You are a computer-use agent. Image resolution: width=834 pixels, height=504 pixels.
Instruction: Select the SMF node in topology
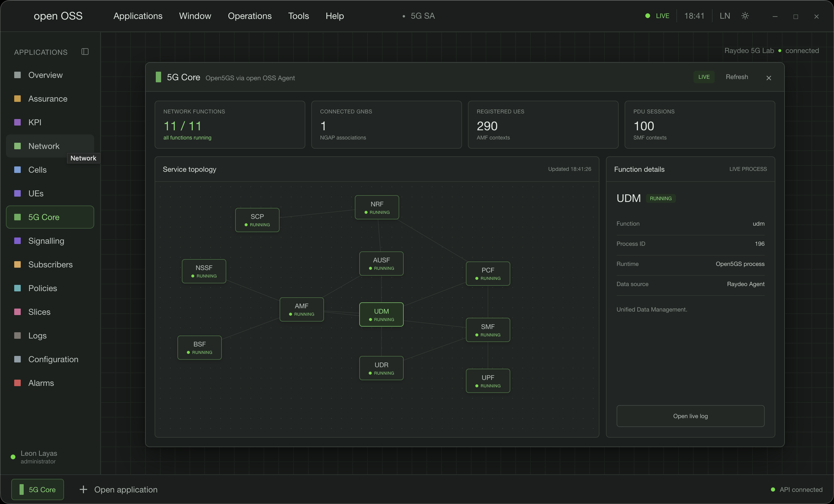click(x=488, y=330)
